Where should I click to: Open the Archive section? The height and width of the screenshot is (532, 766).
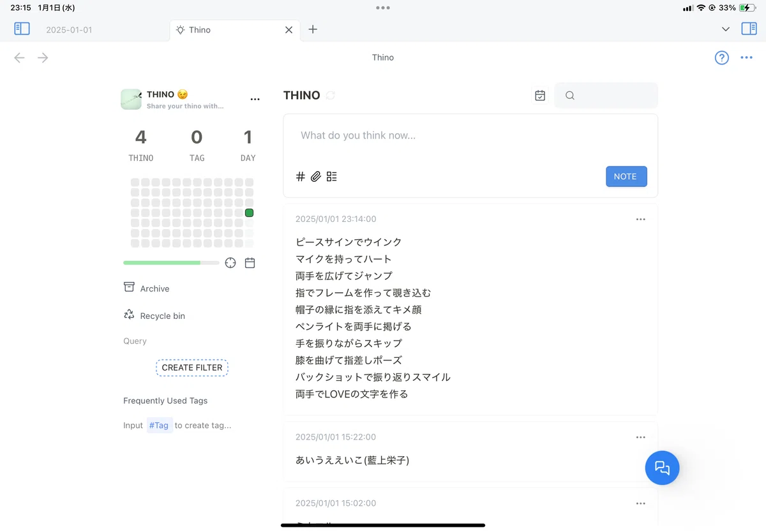[146, 288]
